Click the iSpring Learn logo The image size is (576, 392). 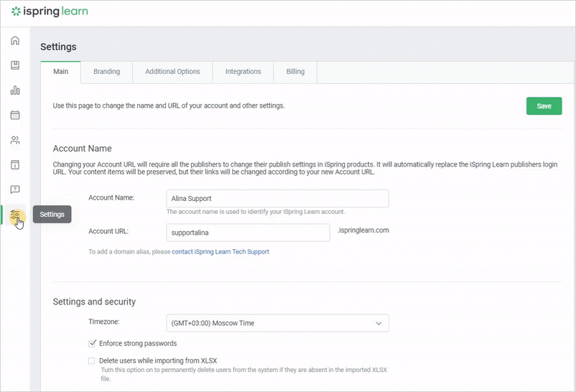50,13
